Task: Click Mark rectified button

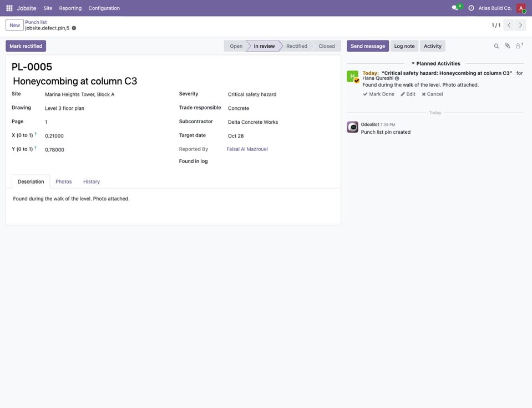Action: [26, 46]
